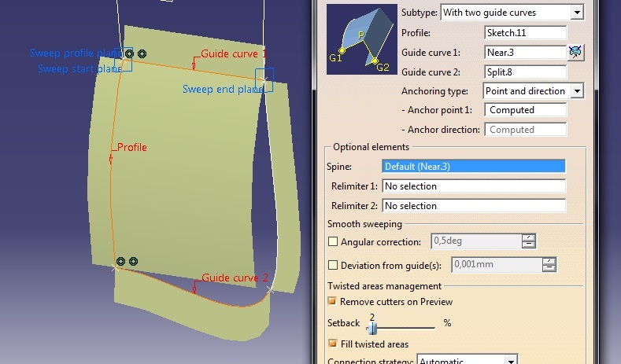This screenshot has height=364, width=621.
Task: Enable Deviation from guide(s) checkbox
Action: [332, 265]
